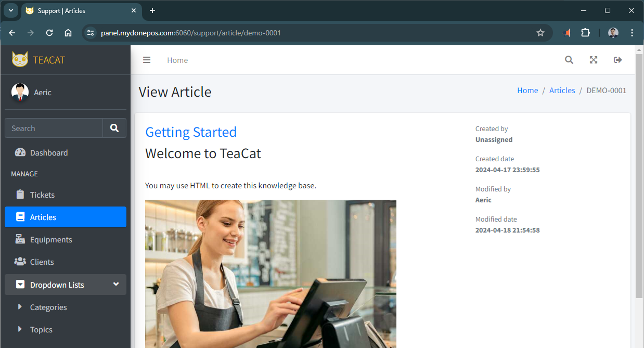Toggle fullscreen with the expand arrows icon
This screenshot has width=644, height=348.
click(x=594, y=60)
